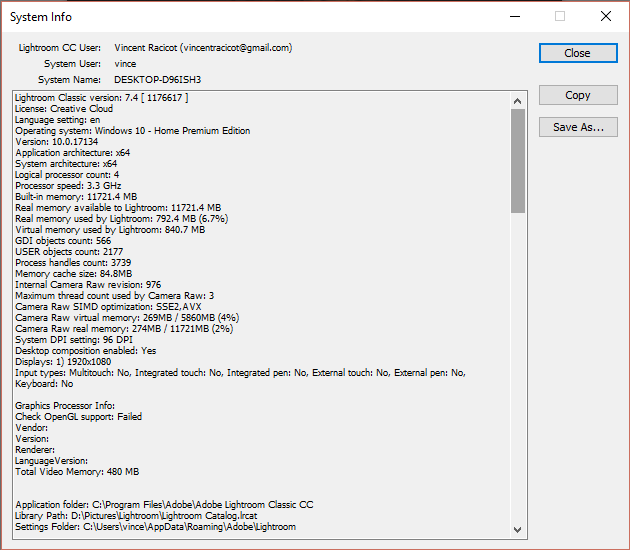Viewport: 630px width, 550px height.
Task: Click the System DPI setting: 96 DPI line
Action: click(74, 340)
